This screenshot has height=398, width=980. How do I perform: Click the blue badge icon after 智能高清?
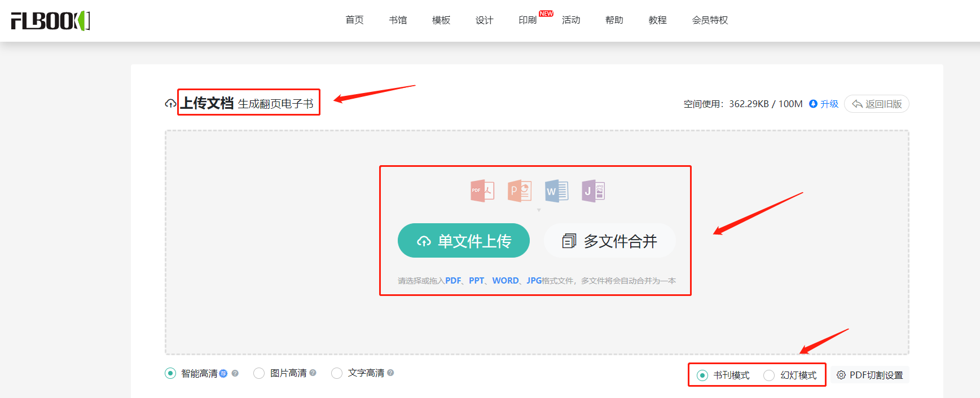pyautogui.click(x=223, y=373)
